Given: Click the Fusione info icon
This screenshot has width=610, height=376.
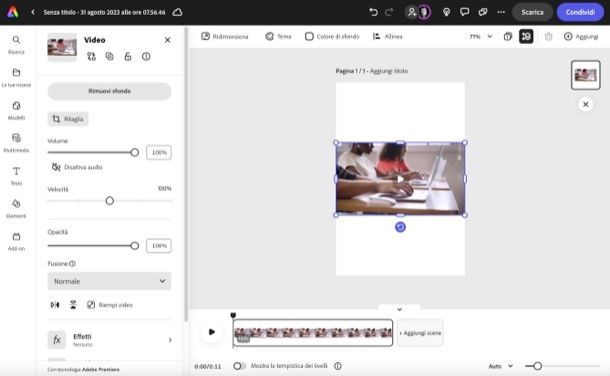Looking at the screenshot, I should pyautogui.click(x=72, y=264).
